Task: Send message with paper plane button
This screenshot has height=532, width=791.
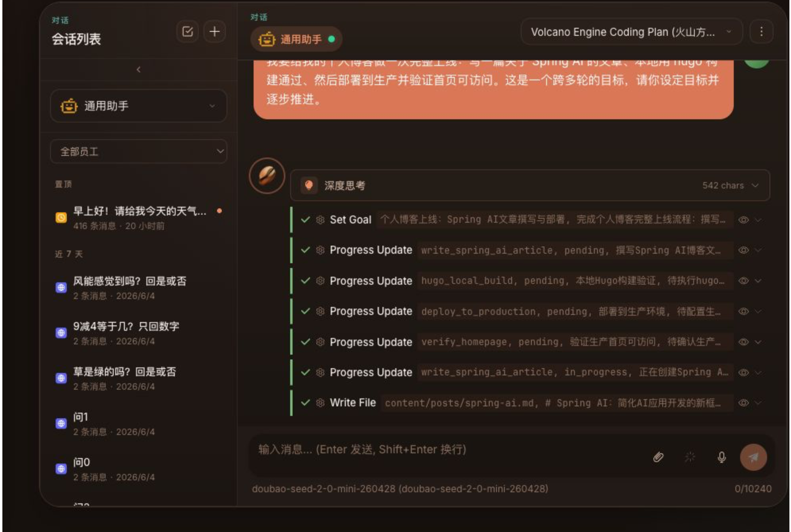Action: click(x=753, y=457)
